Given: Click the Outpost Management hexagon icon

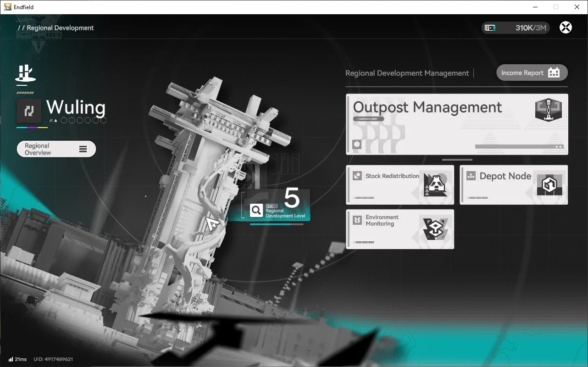Looking at the screenshot, I should click(x=357, y=145).
